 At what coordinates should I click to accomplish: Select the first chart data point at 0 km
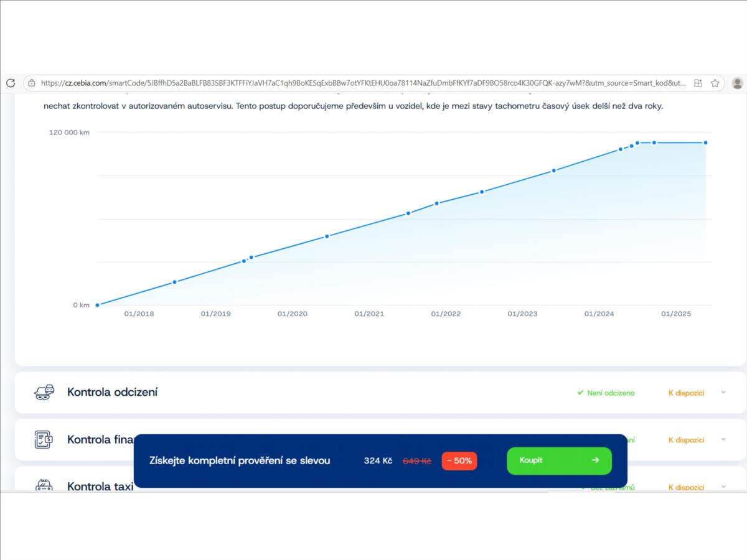click(97, 305)
